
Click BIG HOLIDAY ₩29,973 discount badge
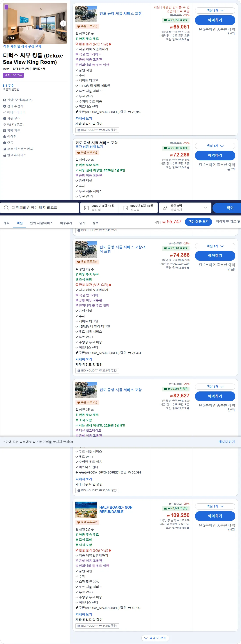[x=97, y=371]
